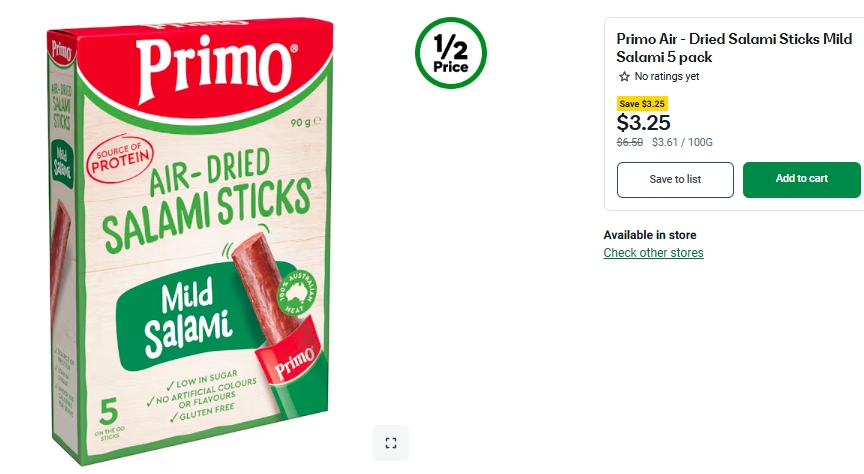Click the product title Primo Air-Dried Salami Sticks
Image resolution: width=864 pixels, height=474 pixels.
(733, 48)
